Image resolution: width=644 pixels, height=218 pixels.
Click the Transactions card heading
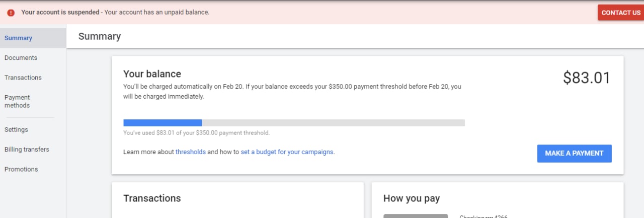(152, 198)
